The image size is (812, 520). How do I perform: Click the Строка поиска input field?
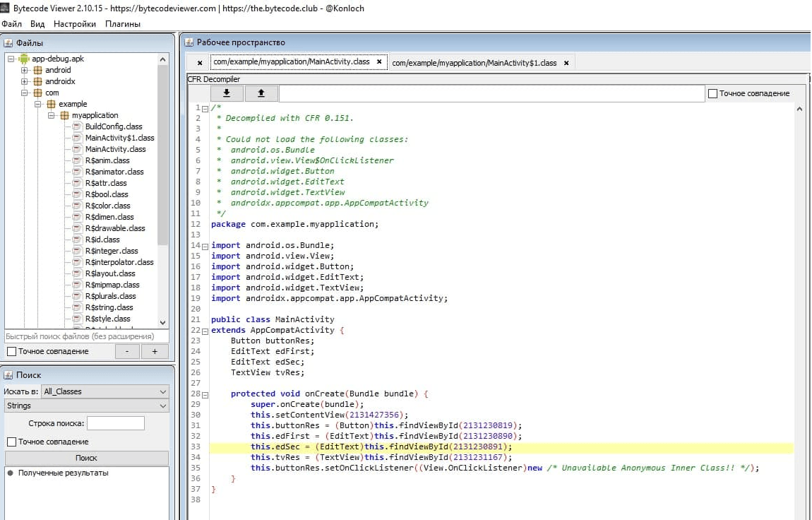click(116, 423)
